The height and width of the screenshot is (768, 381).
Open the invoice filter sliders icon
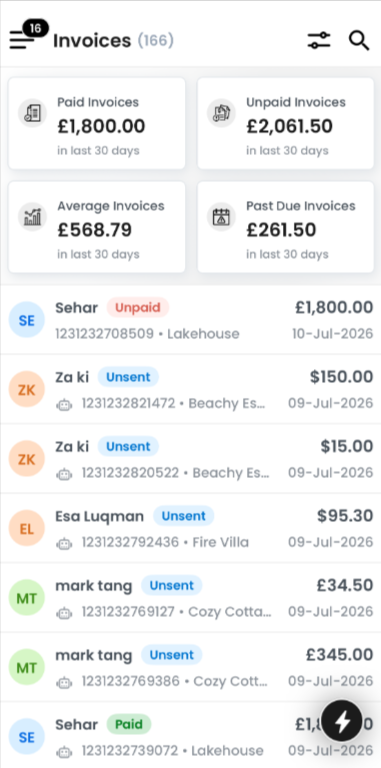coord(319,40)
